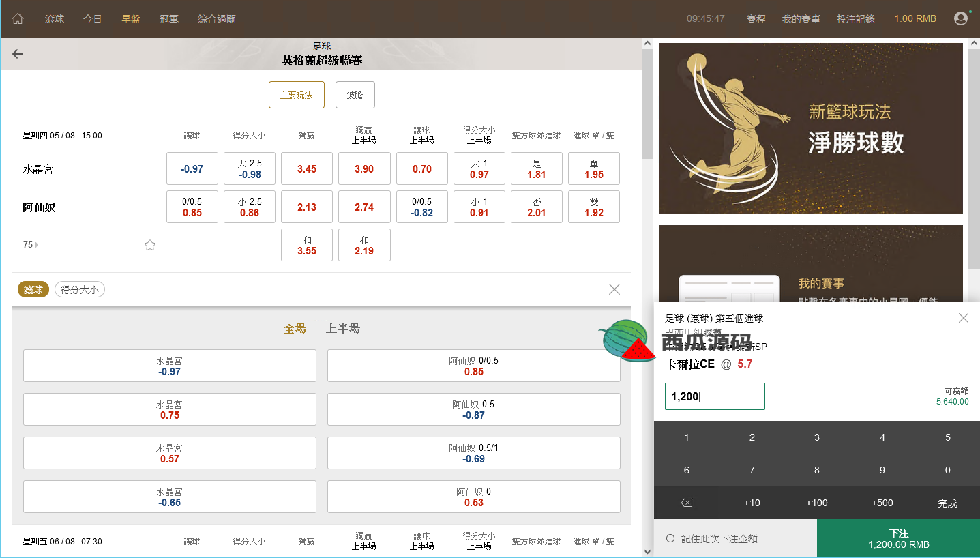Open 今日 in top navigation
This screenshot has height=558, width=980.
coord(93,19)
